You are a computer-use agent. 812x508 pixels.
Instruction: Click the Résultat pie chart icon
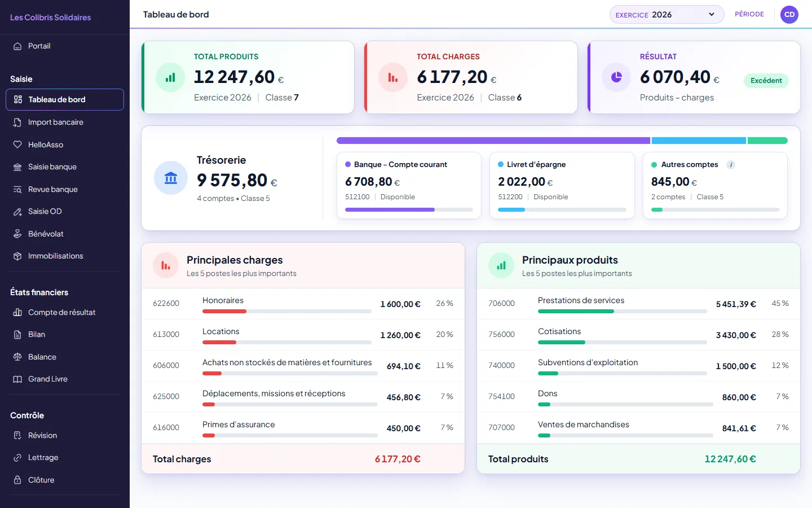616,77
